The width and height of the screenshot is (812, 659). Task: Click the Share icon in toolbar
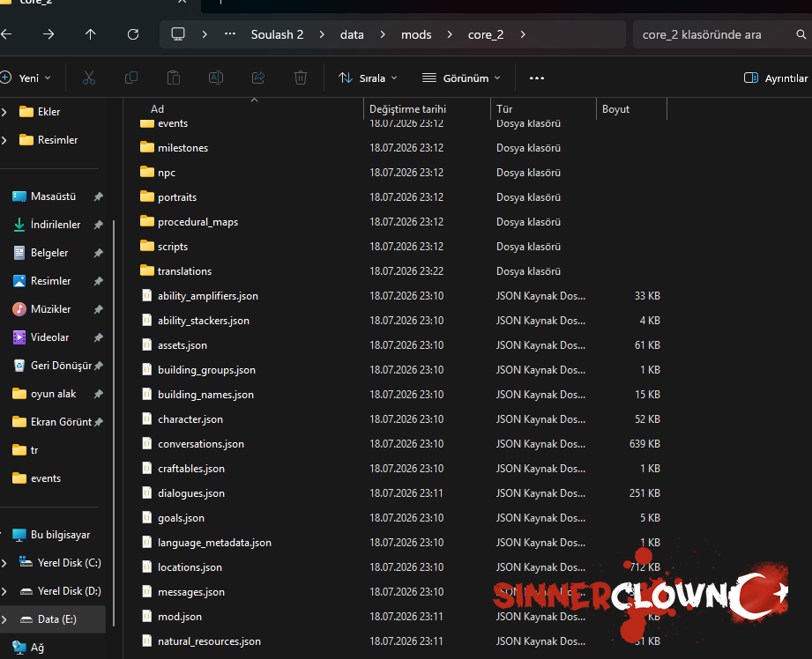click(x=258, y=78)
